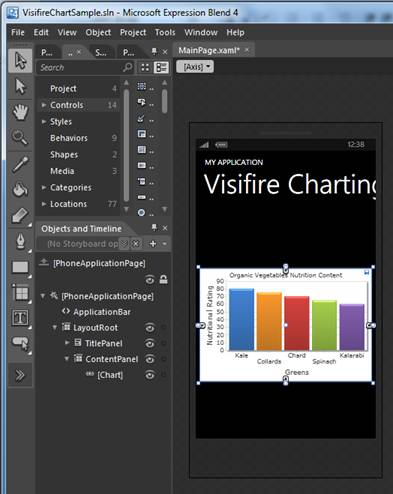Click the blue Kale bar in the chart
Viewport: 393px width, 494px height.
coord(241,319)
